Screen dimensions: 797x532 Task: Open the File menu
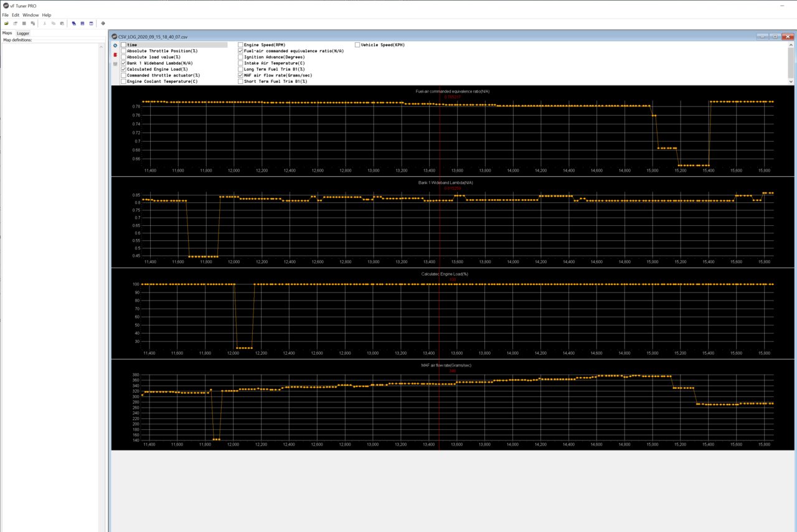[x=6, y=15]
